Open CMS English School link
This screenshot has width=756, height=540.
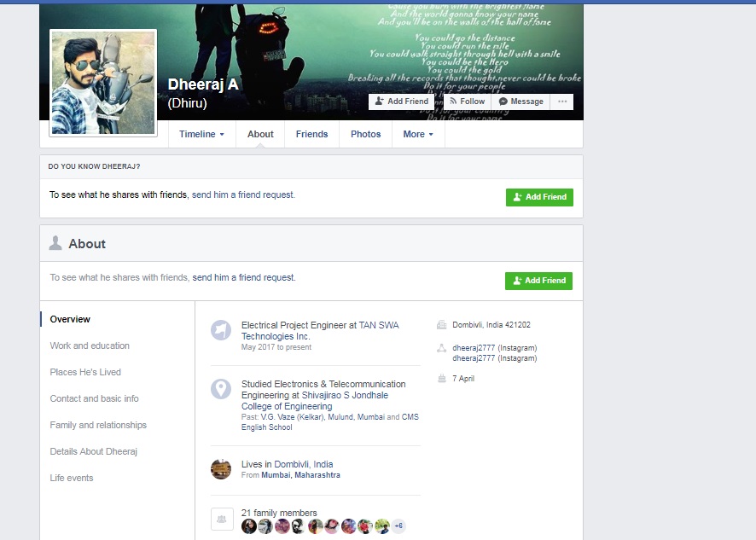[330, 422]
